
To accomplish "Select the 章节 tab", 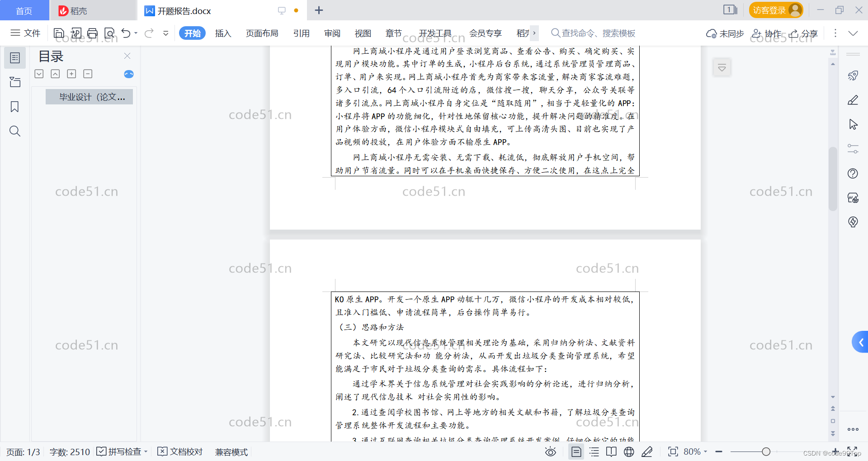I will click(394, 33).
